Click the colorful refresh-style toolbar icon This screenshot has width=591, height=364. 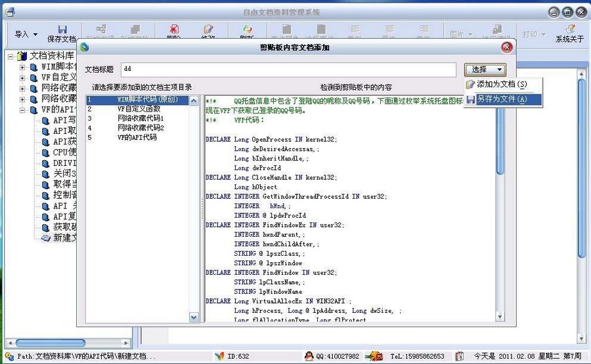pyautogui.click(x=248, y=30)
